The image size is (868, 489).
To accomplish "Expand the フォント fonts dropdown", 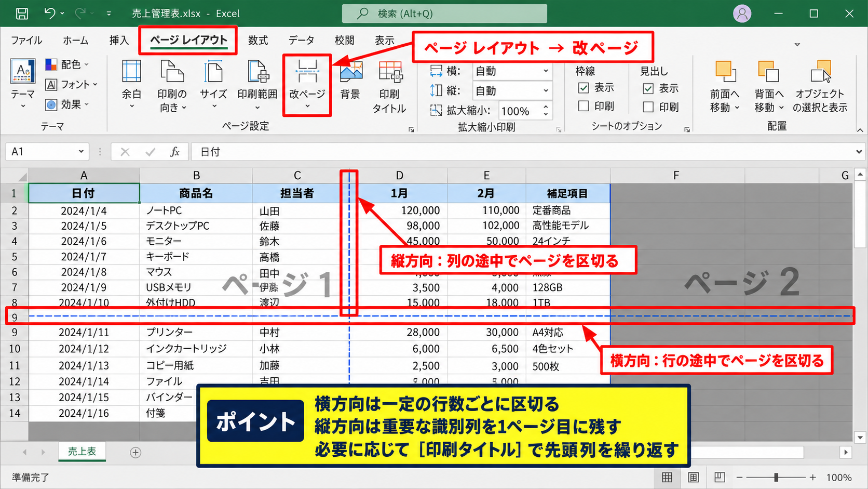I will (x=95, y=84).
